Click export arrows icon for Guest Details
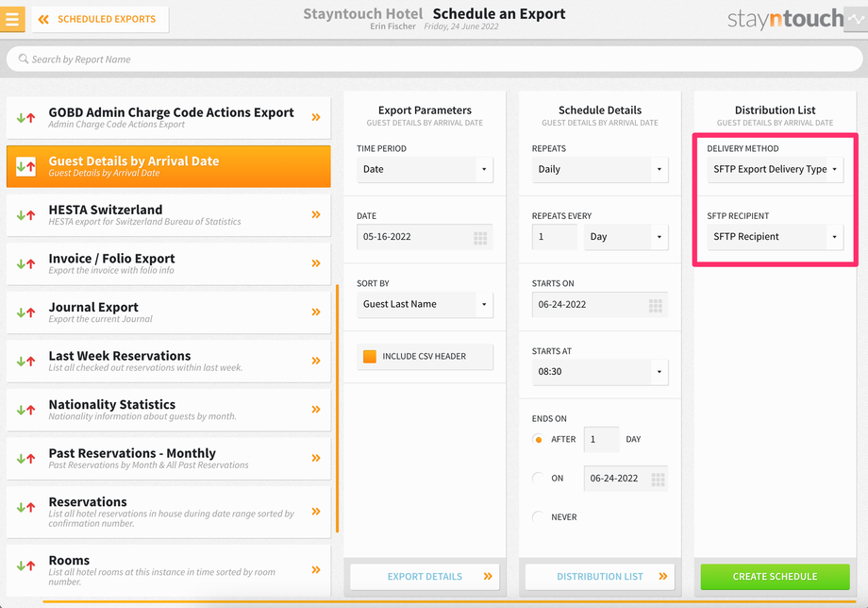868x608 pixels. 25,166
